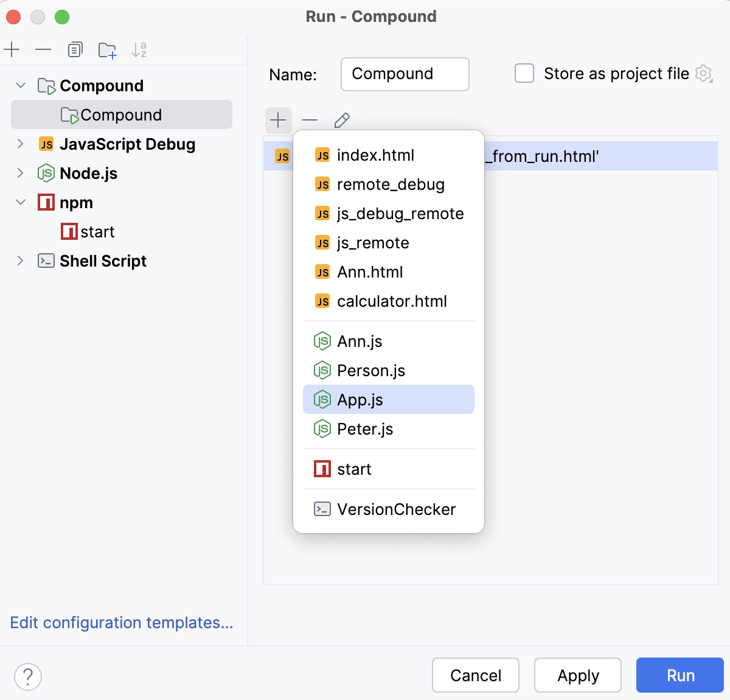Viewport: 730px width, 700px height.
Task: Select App.js from the configuration popup
Action: (x=360, y=400)
